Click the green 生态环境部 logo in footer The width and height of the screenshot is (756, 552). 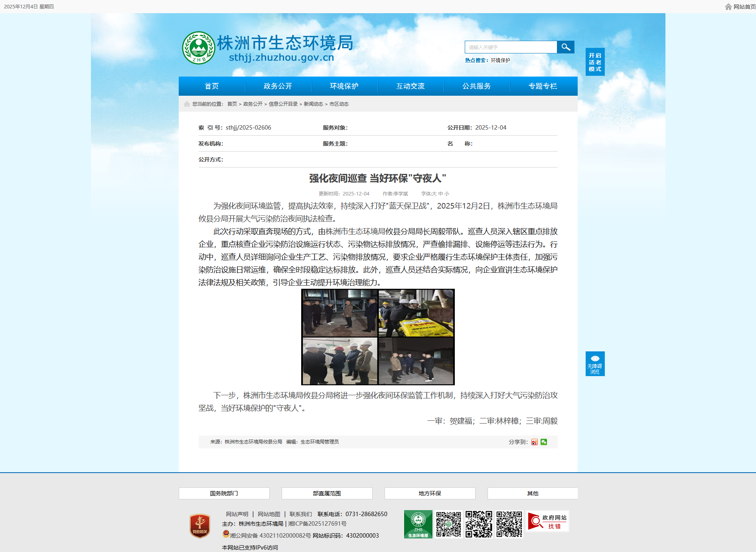tap(418, 524)
